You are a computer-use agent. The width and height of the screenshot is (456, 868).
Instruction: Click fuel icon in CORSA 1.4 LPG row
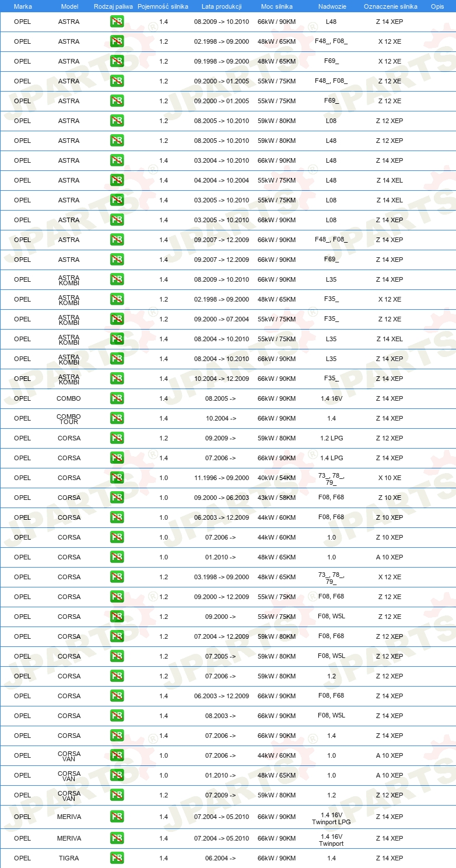[117, 458]
